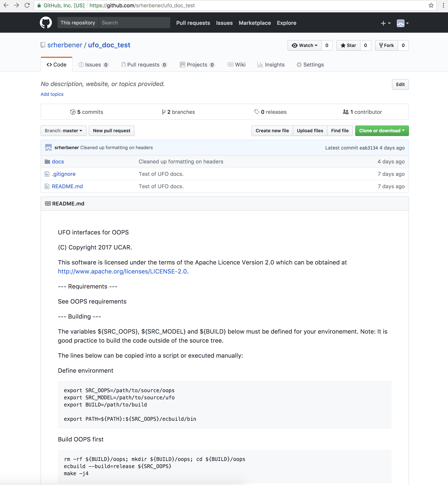
Task: Fork the repository
Action: pyautogui.click(x=386, y=45)
